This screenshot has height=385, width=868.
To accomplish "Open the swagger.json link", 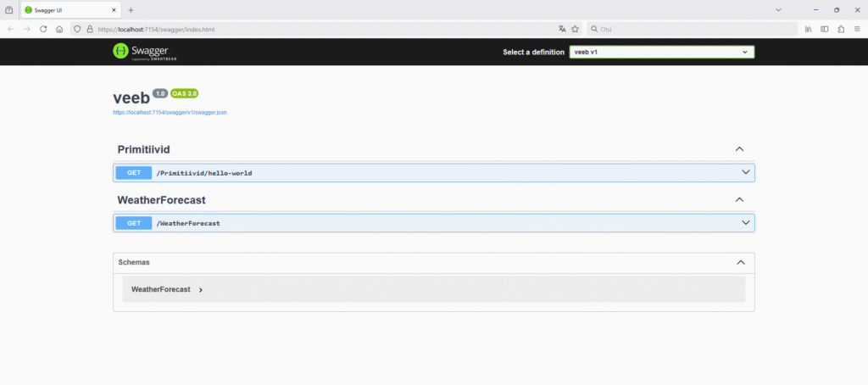I will [170, 112].
